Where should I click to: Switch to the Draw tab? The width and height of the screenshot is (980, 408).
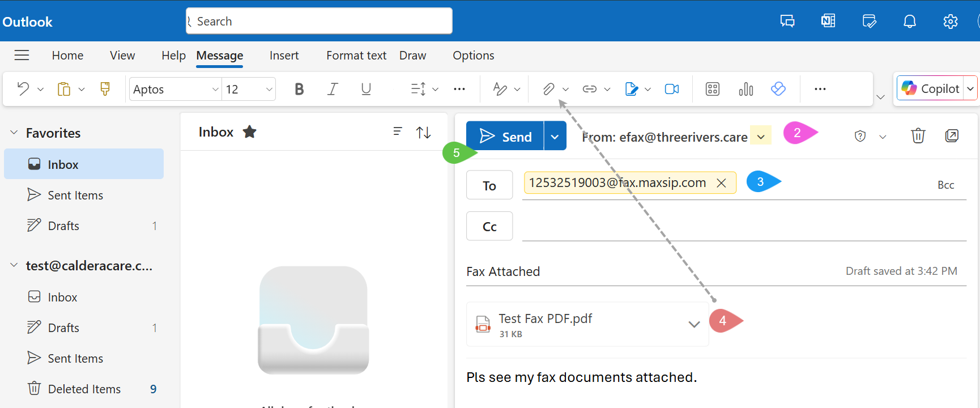point(412,56)
